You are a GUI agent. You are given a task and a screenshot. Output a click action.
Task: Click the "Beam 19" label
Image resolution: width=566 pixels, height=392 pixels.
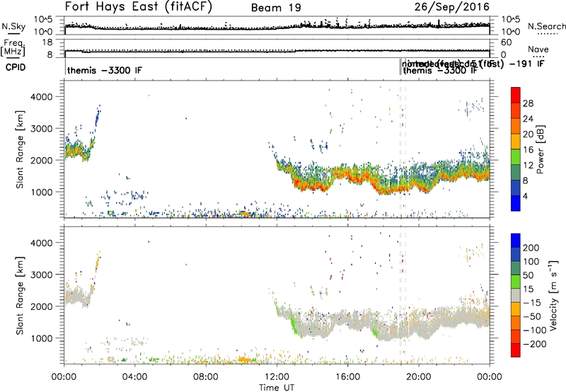[276, 8]
